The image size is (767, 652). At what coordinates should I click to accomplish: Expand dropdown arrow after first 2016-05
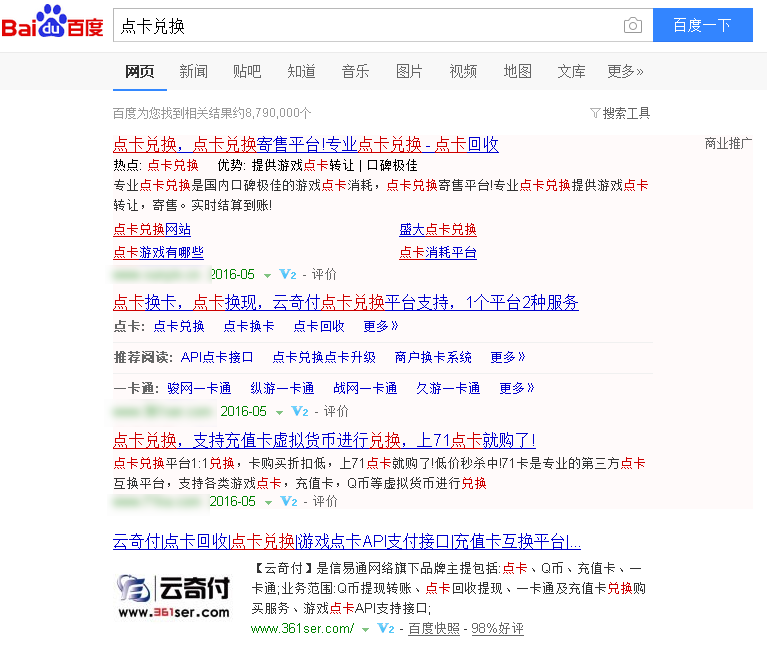click(268, 276)
